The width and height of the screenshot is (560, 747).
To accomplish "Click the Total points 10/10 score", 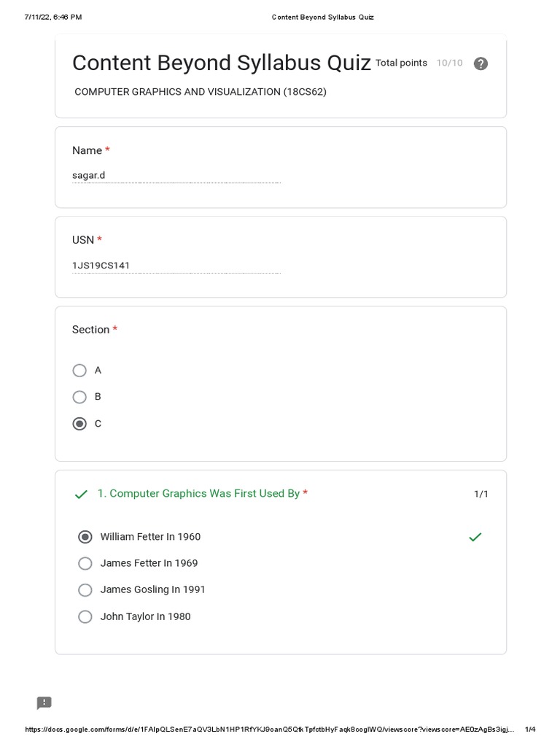I will pos(419,63).
